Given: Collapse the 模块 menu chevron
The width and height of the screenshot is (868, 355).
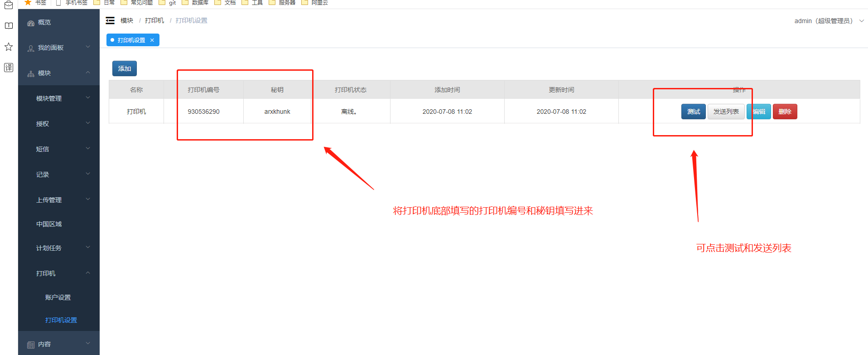Looking at the screenshot, I should [x=88, y=73].
